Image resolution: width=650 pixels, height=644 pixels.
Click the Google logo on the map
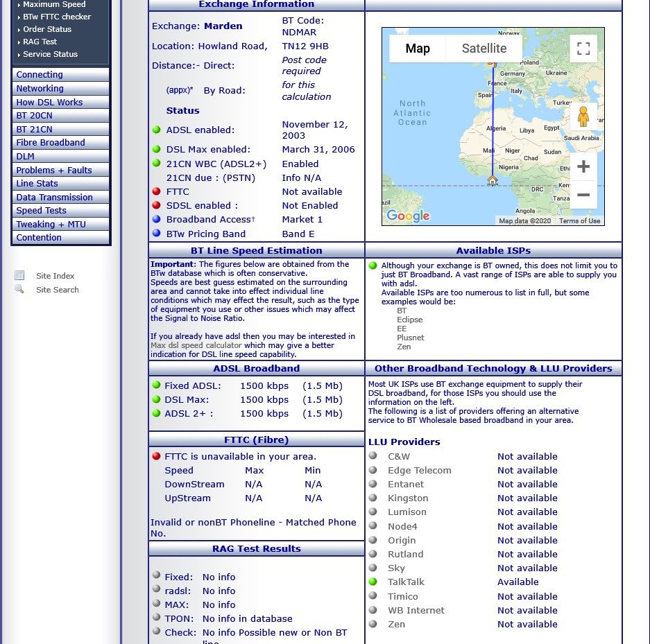tap(408, 216)
